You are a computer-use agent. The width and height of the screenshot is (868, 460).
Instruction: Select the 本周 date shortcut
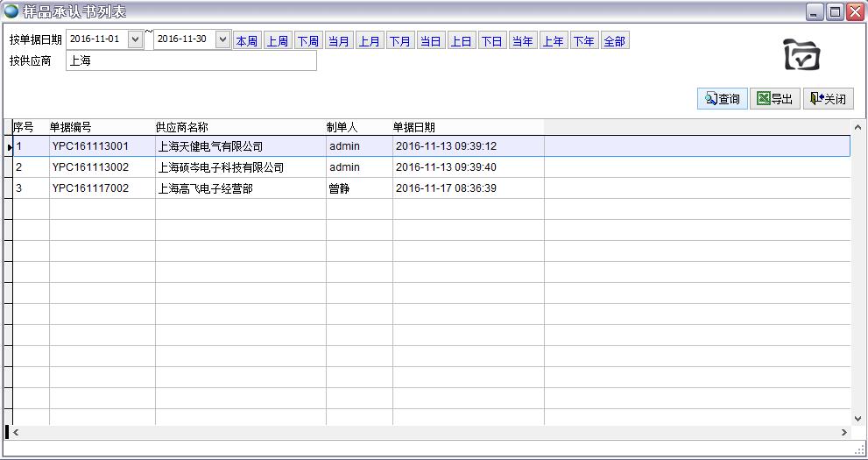[x=247, y=41]
